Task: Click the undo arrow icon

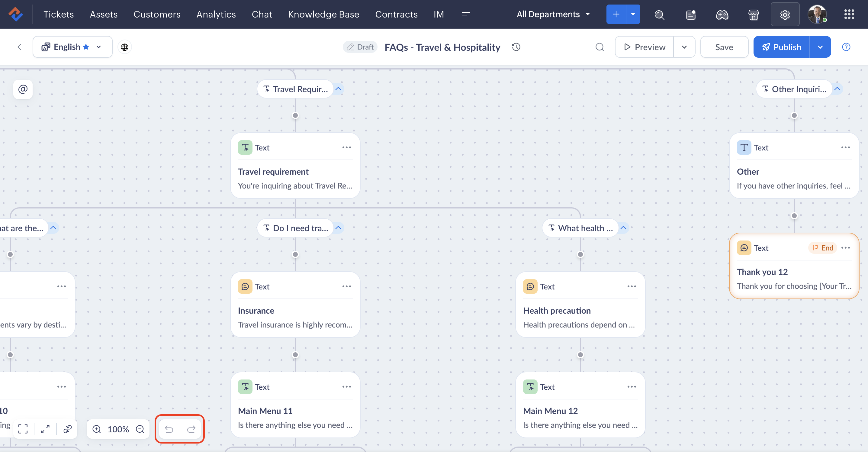Action: click(x=169, y=429)
